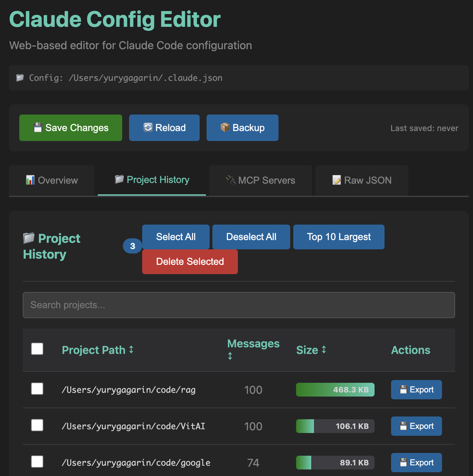The height and width of the screenshot is (476, 473).
Task: Sort by the Messages column header
Action: click(x=253, y=349)
